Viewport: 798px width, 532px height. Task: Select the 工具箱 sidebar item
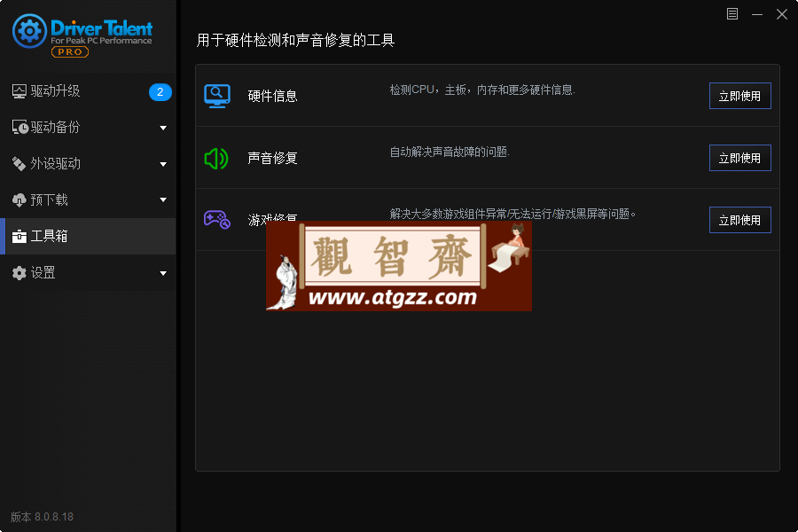click(x=88, y=236)
